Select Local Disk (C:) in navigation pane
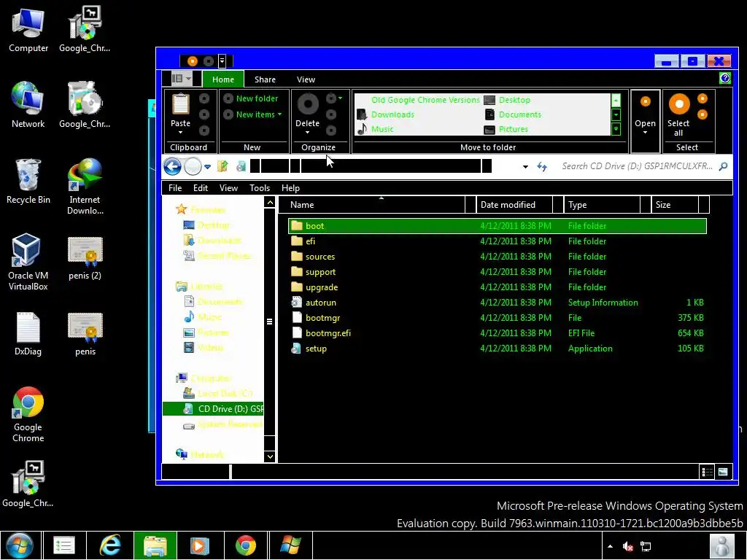The height and width of the screenshot is (560, 747). [218, 393]
